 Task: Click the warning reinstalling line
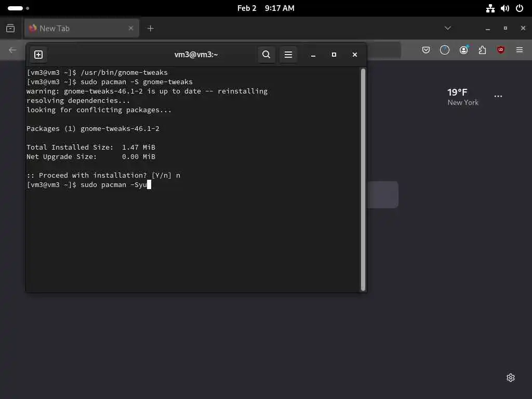(x=147, y=91)
